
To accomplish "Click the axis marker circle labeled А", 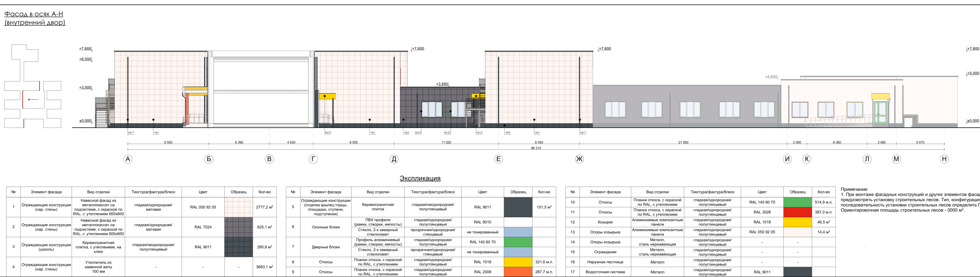I will click(x=128, y=159).
